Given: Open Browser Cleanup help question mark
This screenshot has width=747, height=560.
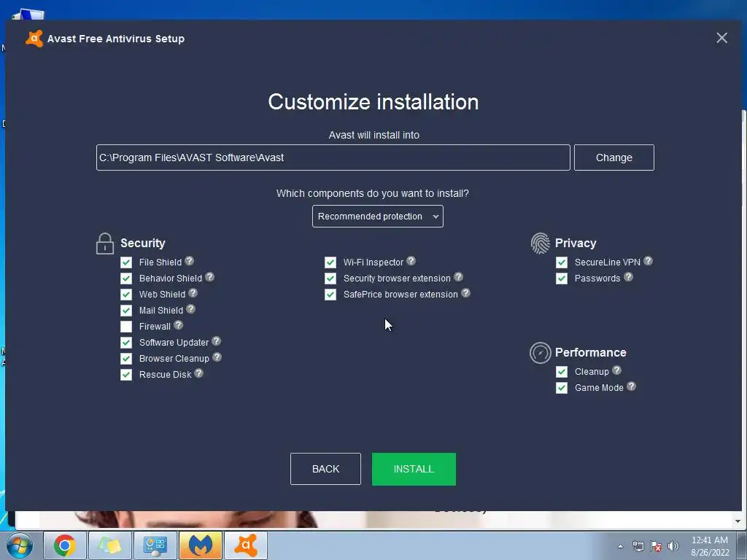Looking at the screenshot, I should (217, 357).
